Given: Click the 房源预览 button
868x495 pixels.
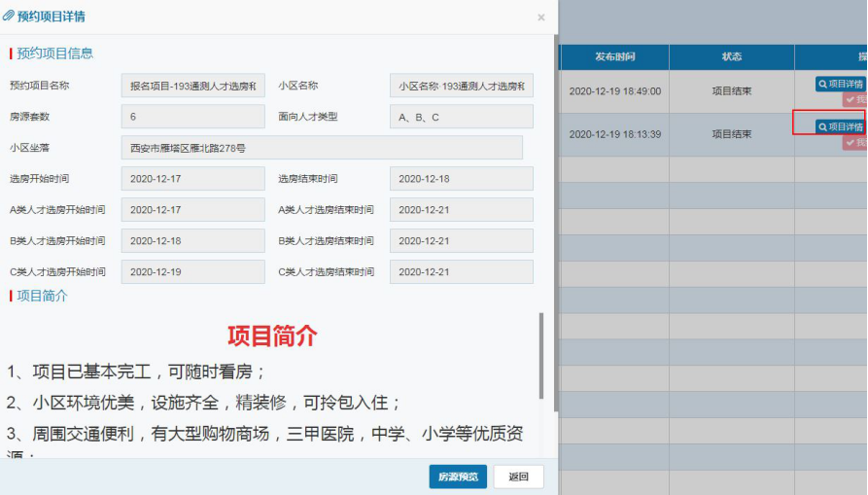Looking at the screenshot, I should [458, 477].
